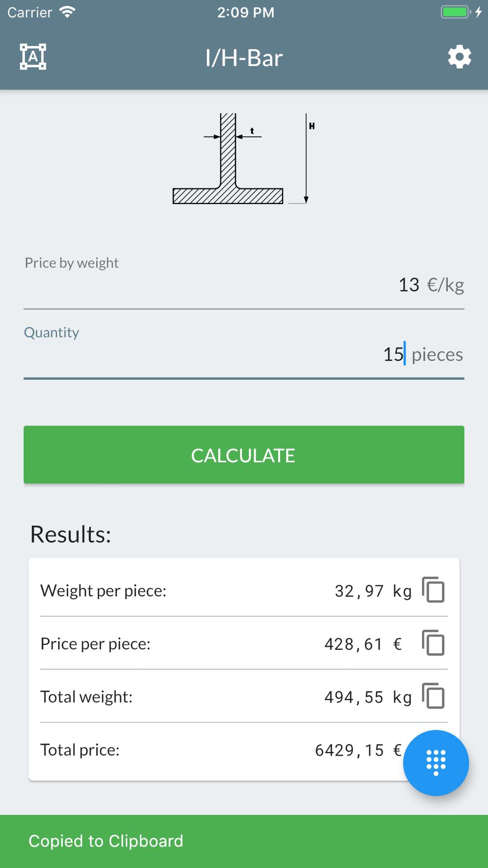Open the settings gear icon
The width and height of the screenshot is (488, 868).
coord(459,57)
